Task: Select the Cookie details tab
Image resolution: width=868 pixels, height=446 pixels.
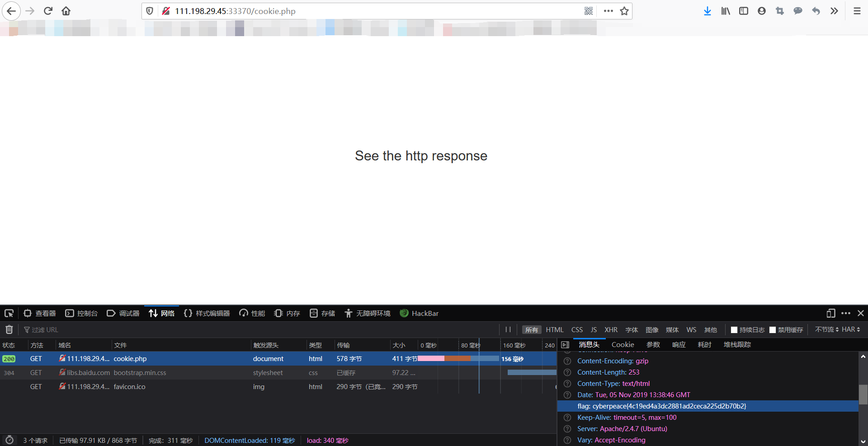Action: click(x=623, y=345)
